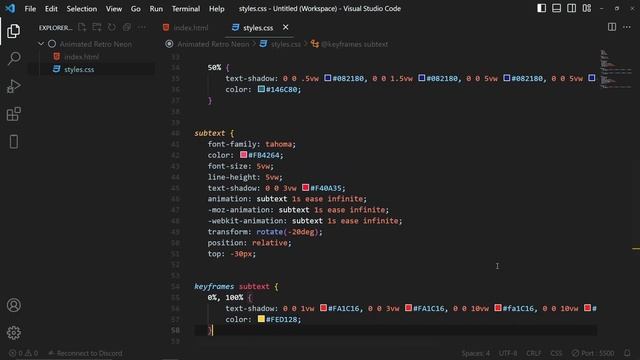The image size is (640, 360).
Task: Open color picker for #146C80 swatch
Action: 261,89
